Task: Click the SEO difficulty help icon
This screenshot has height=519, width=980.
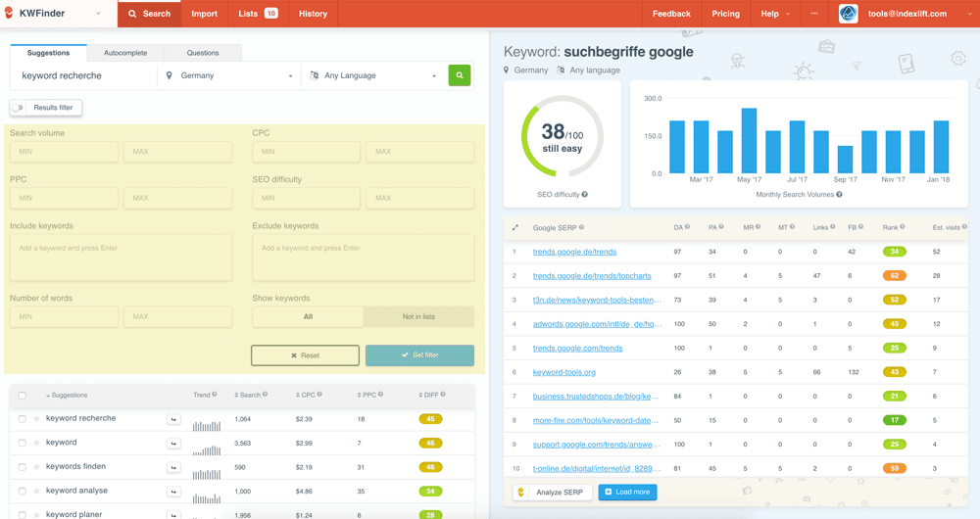Action: coord(585,194)
